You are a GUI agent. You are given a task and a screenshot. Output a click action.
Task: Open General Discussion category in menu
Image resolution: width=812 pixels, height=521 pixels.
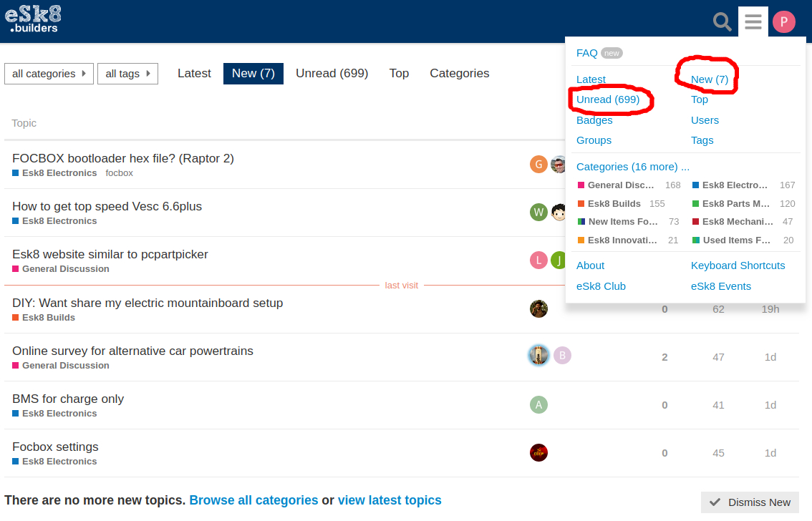(x=616, y=185)
